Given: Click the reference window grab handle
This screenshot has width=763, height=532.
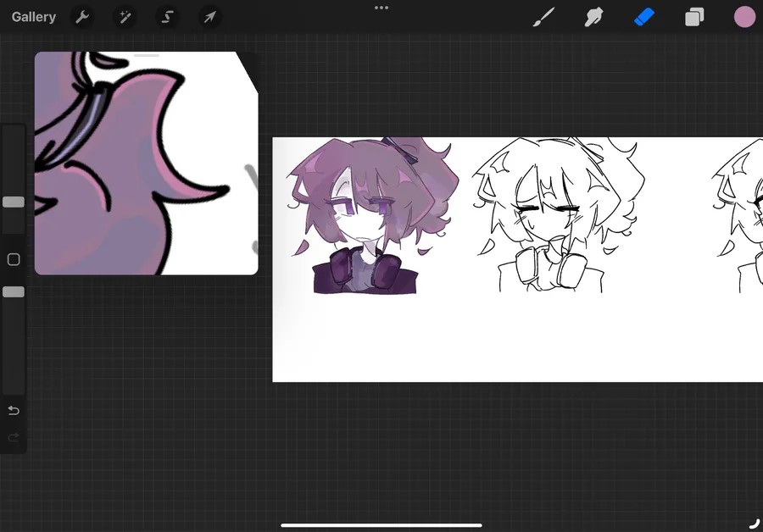Looking at the screenshot, I should [147, 55].
